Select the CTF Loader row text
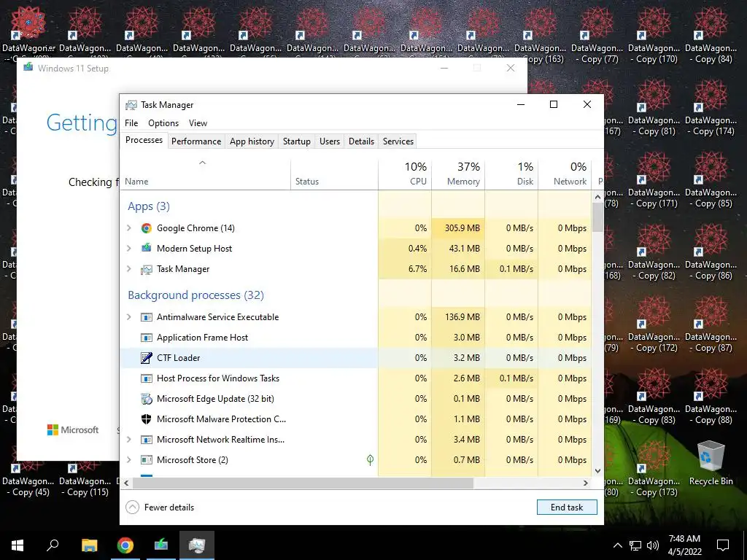Image resolution: width=747 pixels, height=560 pixels. pos(178,357)
